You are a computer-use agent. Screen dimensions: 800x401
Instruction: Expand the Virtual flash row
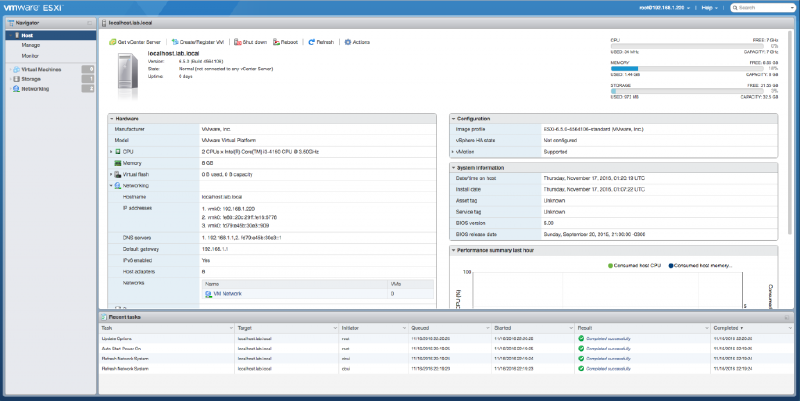(x=112, y=173)
